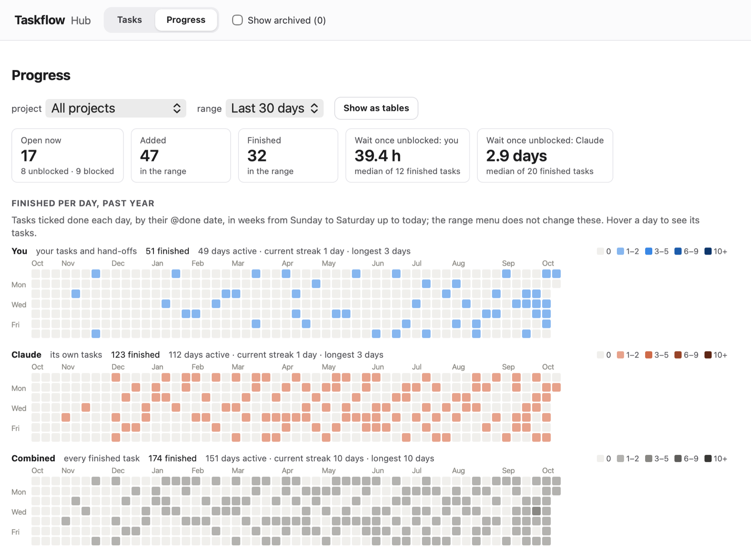Enable the Show archived checkbox
The image size is (751, 560).
point(237,20)
